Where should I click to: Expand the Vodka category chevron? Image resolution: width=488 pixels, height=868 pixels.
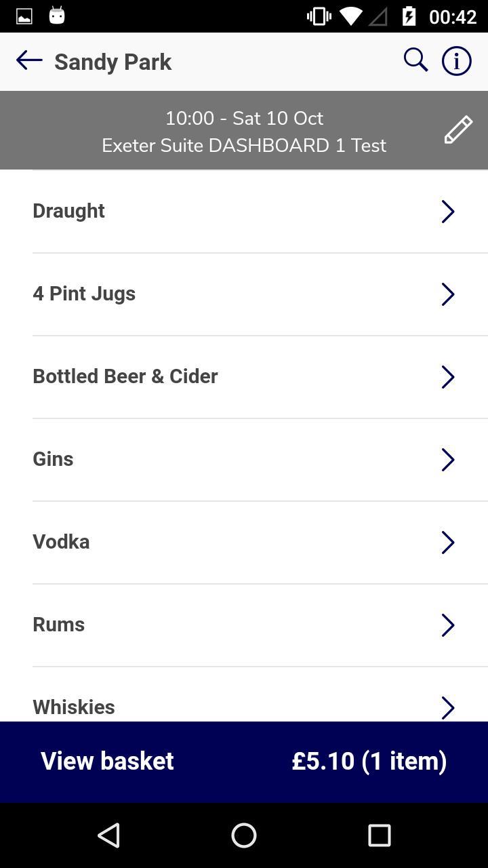tap(447, 542)
